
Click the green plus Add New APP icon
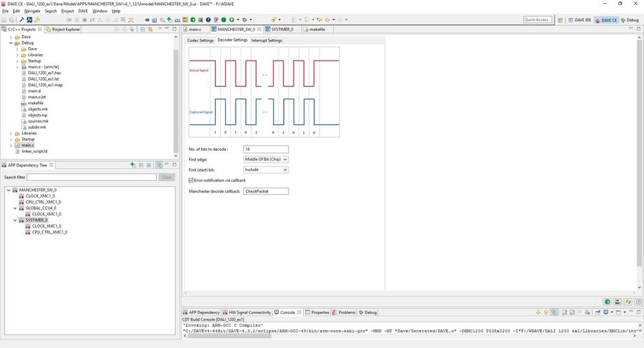[170, 19]
